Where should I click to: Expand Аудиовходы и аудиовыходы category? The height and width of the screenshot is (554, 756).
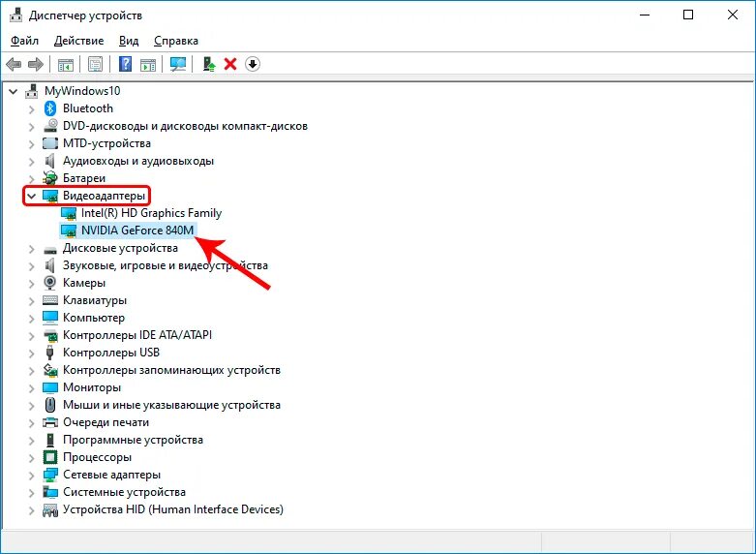(31, 161)
